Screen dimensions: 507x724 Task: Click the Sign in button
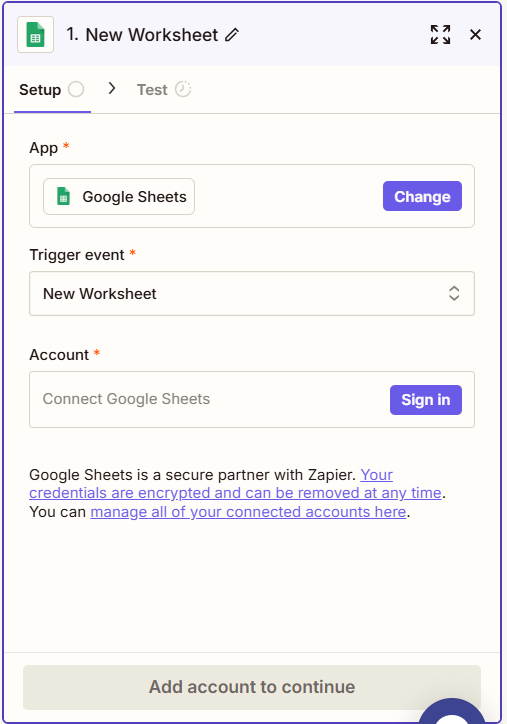pyautogui.click(x=426, y=400)
